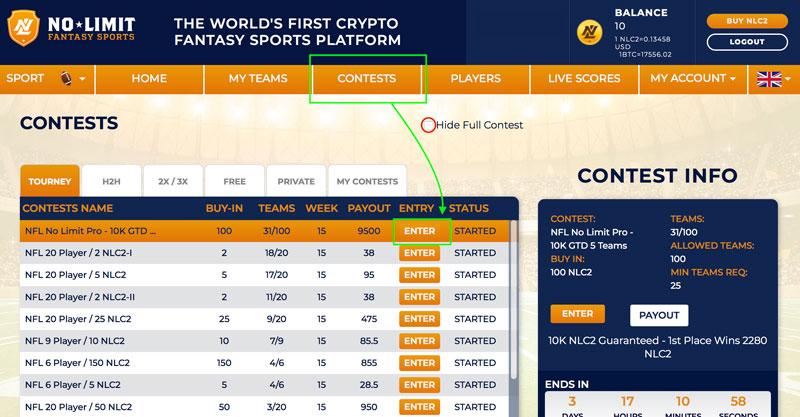Open the Private contests tab
The height and width of the screenshot is (417, 800).
(296, 181)
